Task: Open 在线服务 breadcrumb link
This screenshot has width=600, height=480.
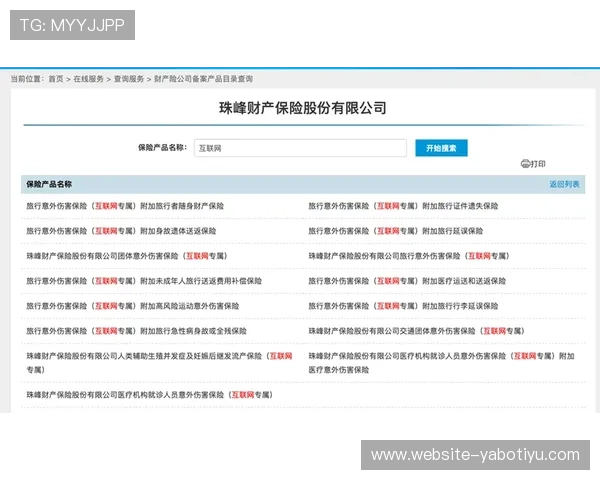Action: 88,79
